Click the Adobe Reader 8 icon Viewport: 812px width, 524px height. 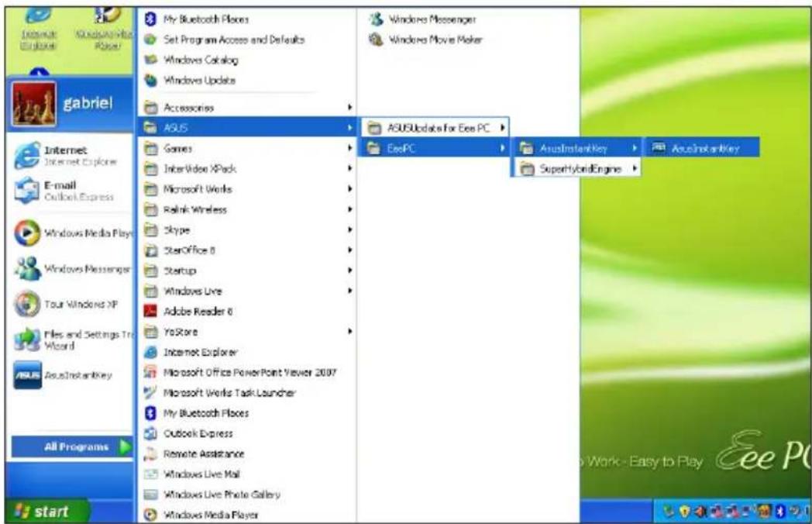(x=150, y=311)
